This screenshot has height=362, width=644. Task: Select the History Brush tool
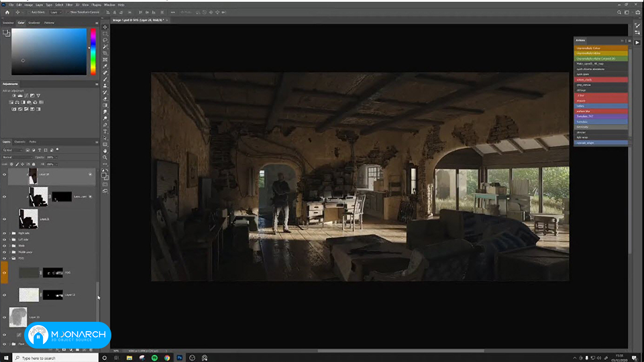click(105, 93)
